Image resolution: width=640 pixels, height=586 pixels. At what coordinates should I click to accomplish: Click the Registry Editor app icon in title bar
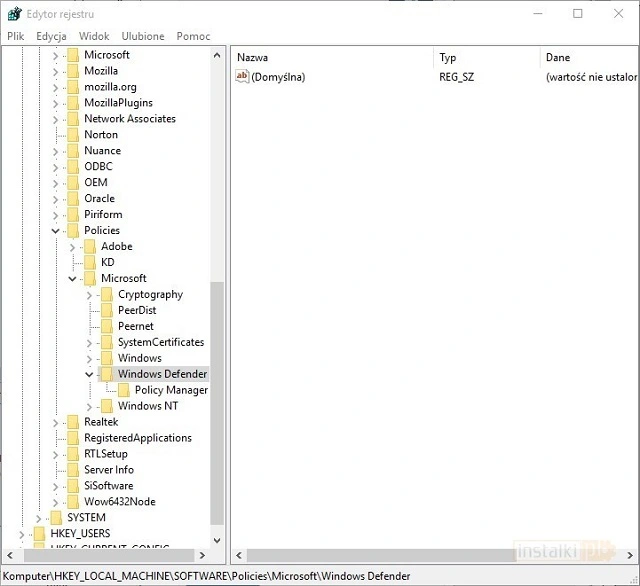click(x=14, y=14)
